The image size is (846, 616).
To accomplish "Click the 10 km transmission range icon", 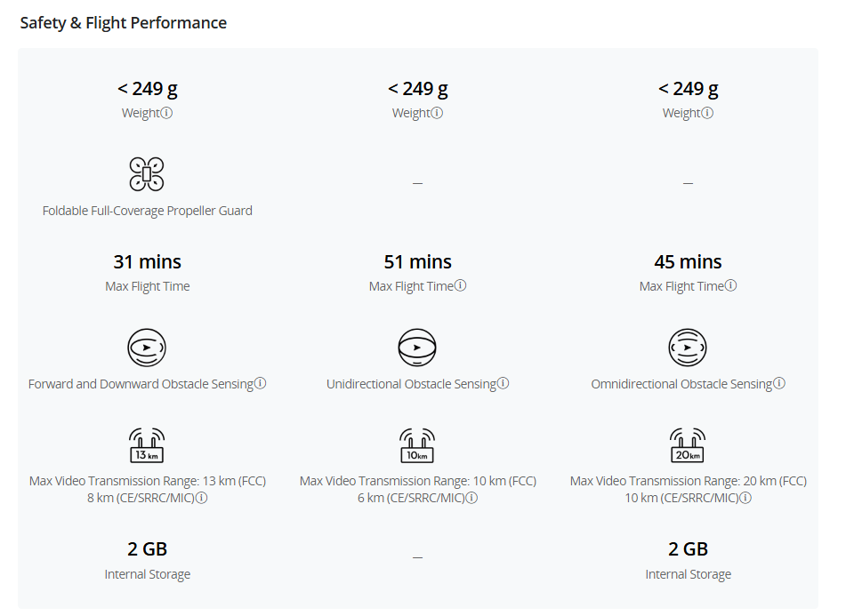I will point(417,445).
